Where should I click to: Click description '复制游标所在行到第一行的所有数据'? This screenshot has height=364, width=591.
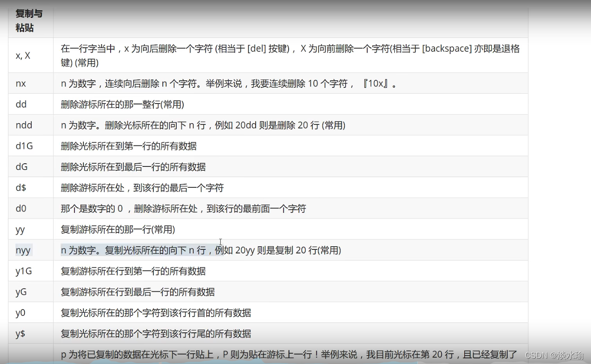click(133, 271)
